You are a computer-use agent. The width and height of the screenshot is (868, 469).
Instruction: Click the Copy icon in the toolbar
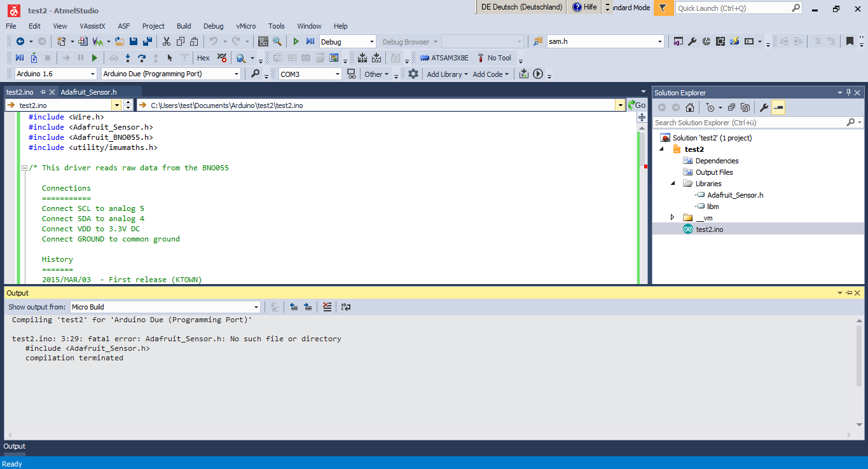point(180,41)
